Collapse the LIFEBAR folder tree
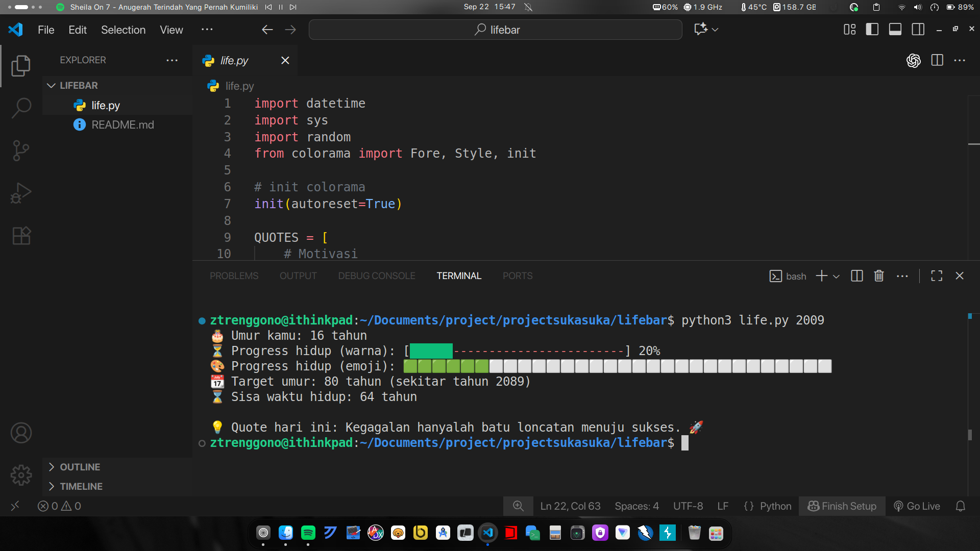980x551 pixels. click(x=51, y=86)
